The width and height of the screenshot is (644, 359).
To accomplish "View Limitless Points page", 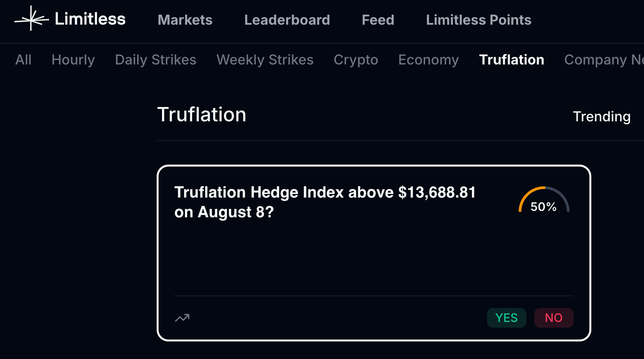I will (478, 20).
